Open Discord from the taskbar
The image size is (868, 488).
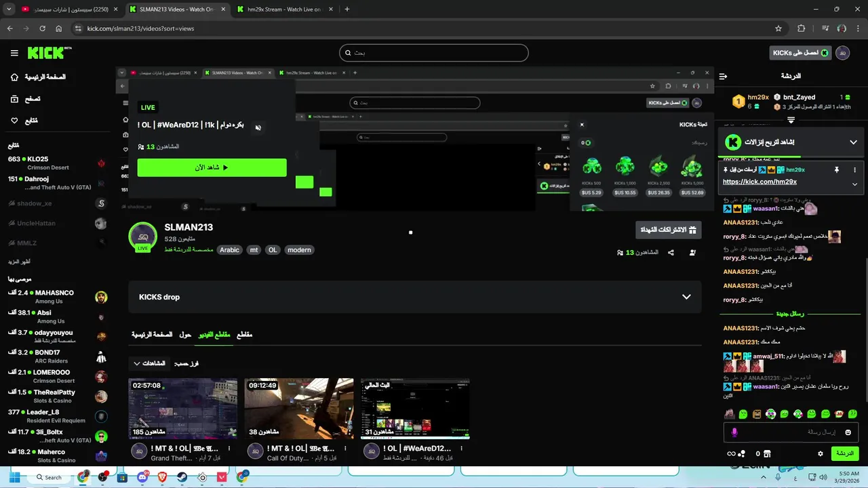click(x=142, y=477)
